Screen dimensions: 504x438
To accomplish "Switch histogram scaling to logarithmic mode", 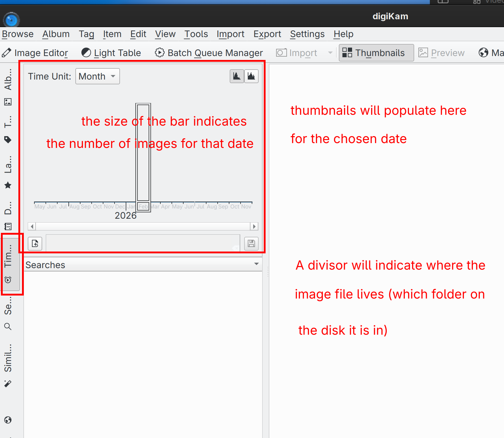I will coord(251,76).
